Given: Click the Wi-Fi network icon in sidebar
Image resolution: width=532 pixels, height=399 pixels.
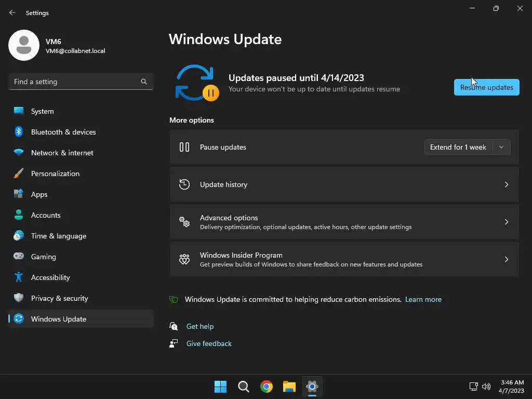Looking at the screenshot, I should [19, 152].
